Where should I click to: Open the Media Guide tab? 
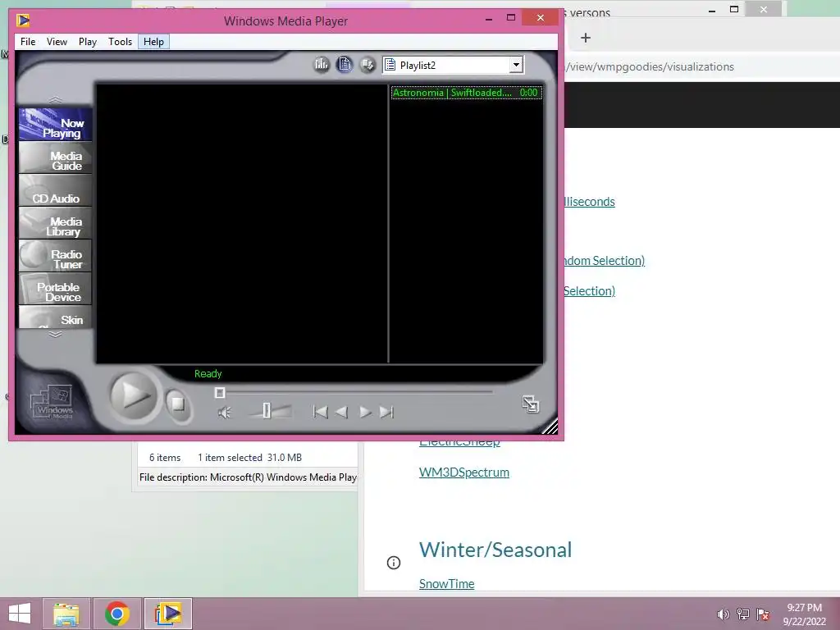click(x=55, y=158)
